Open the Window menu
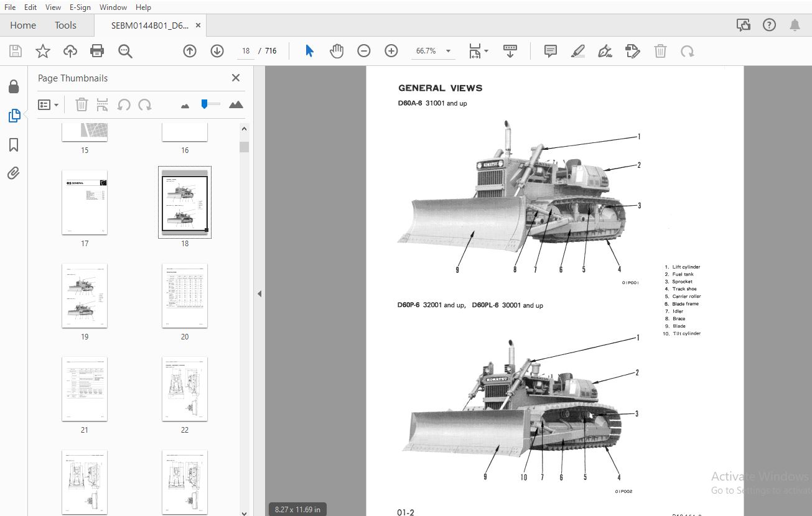 point(113,7)
